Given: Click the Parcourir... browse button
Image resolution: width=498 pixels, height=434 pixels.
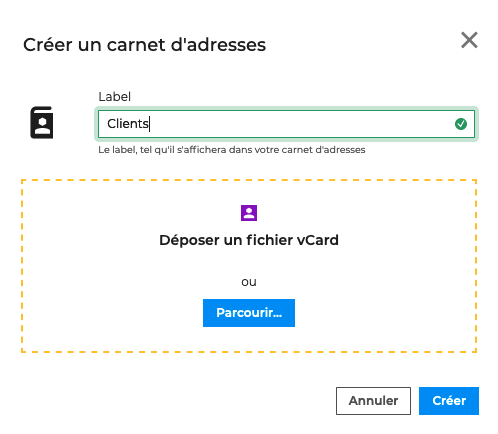Looking at the screenshot, I should pos(249,313).
